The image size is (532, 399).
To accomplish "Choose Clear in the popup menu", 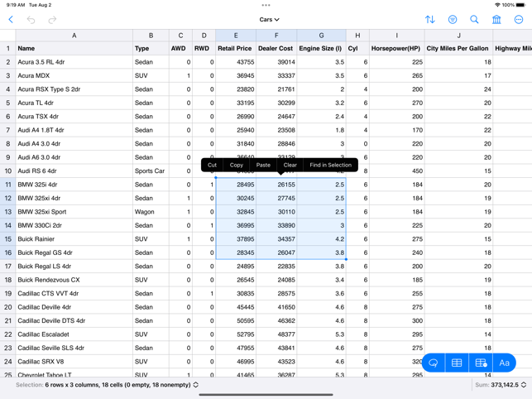I will tap(290, 165).
